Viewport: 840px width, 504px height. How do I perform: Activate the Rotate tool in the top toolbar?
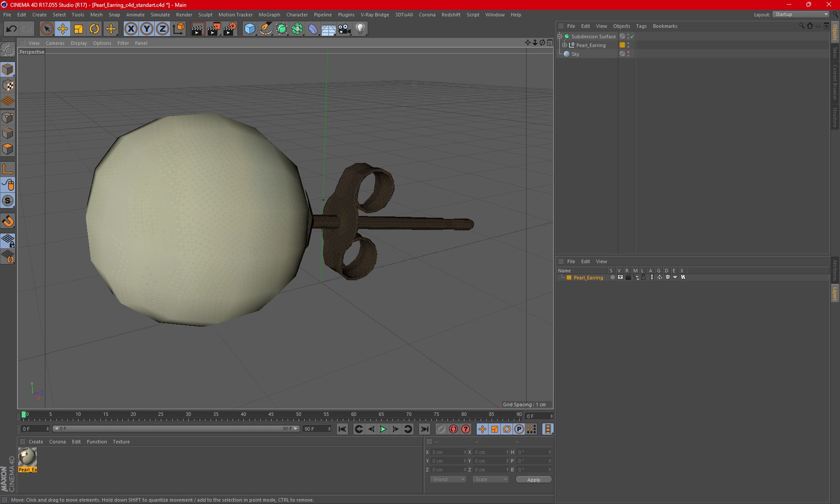point(94,29)
